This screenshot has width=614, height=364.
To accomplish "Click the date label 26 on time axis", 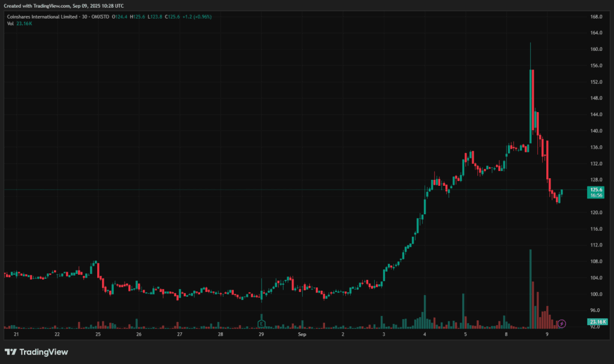I will coord(139,334).
